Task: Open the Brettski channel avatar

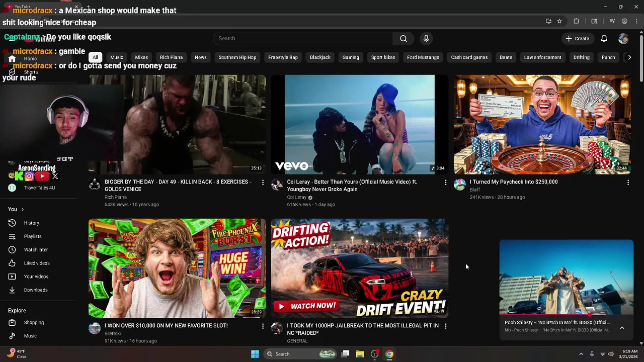Action: (95, 328)
